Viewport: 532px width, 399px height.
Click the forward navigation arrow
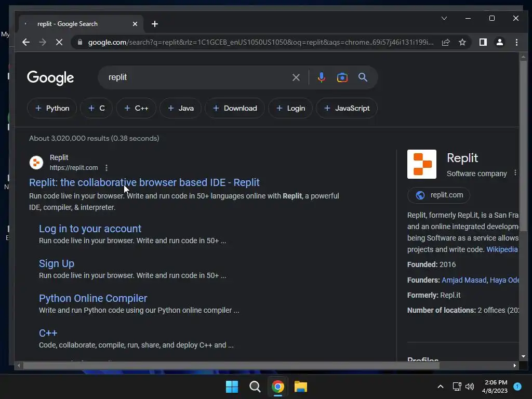pyautogui.click(x=43, y=42)
